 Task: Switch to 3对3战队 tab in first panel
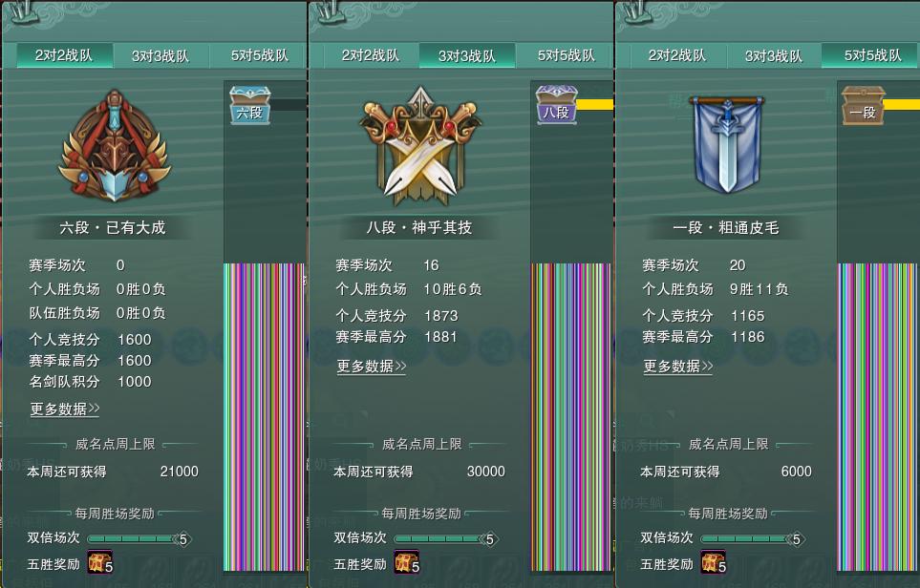160,55
